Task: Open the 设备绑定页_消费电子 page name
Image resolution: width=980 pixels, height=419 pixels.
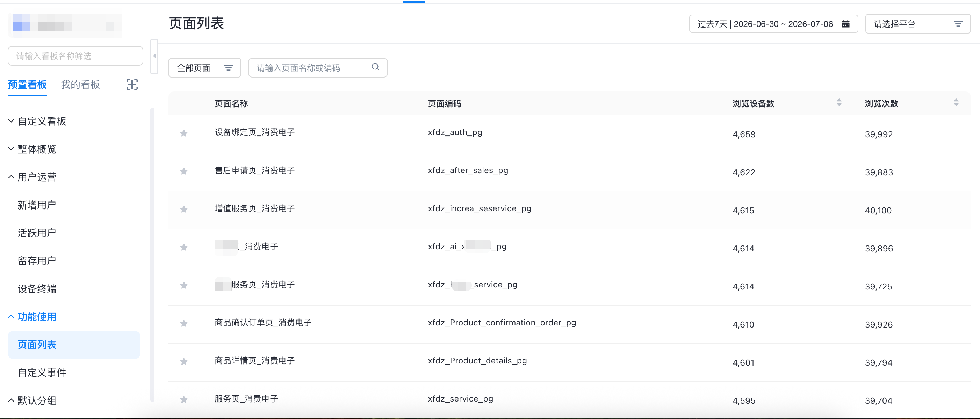Action: [254, 132]
